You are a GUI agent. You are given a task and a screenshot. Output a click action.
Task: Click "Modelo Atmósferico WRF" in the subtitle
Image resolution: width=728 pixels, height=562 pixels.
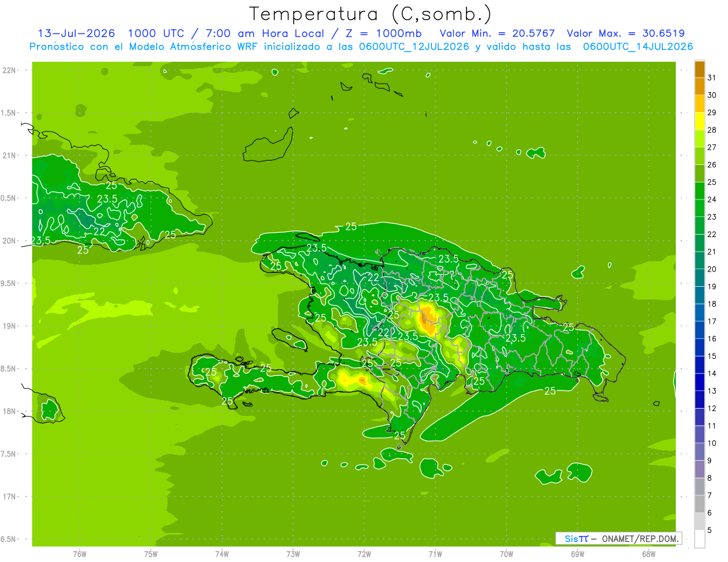point(194,47)
